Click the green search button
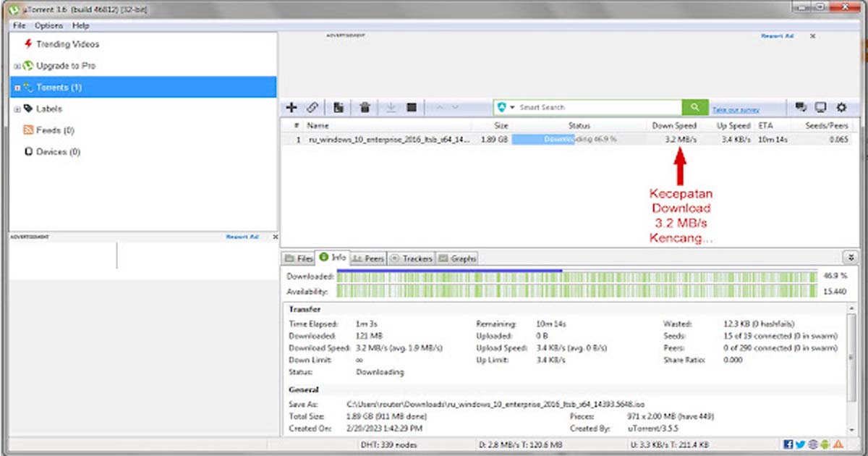Screen dimensions: 868x456 [695, 107]
